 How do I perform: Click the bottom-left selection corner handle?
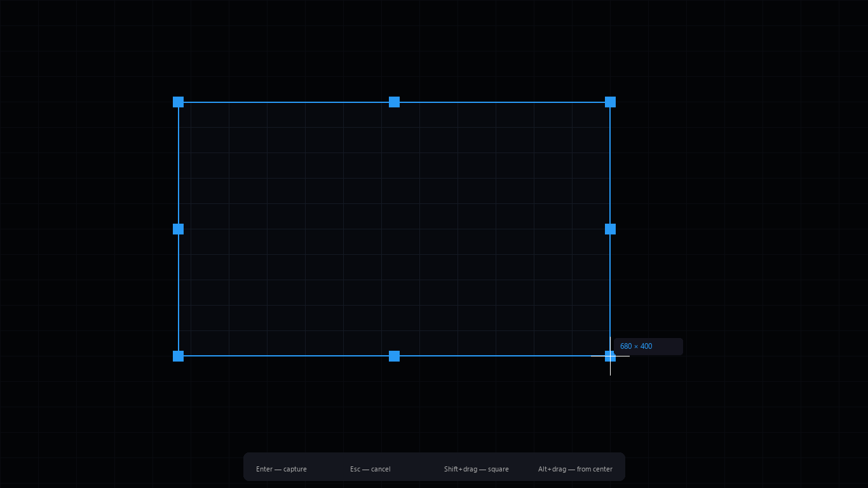point(178,356)
